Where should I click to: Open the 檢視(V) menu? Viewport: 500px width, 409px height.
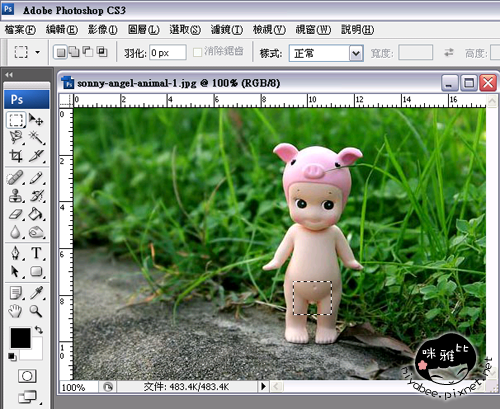269,30
